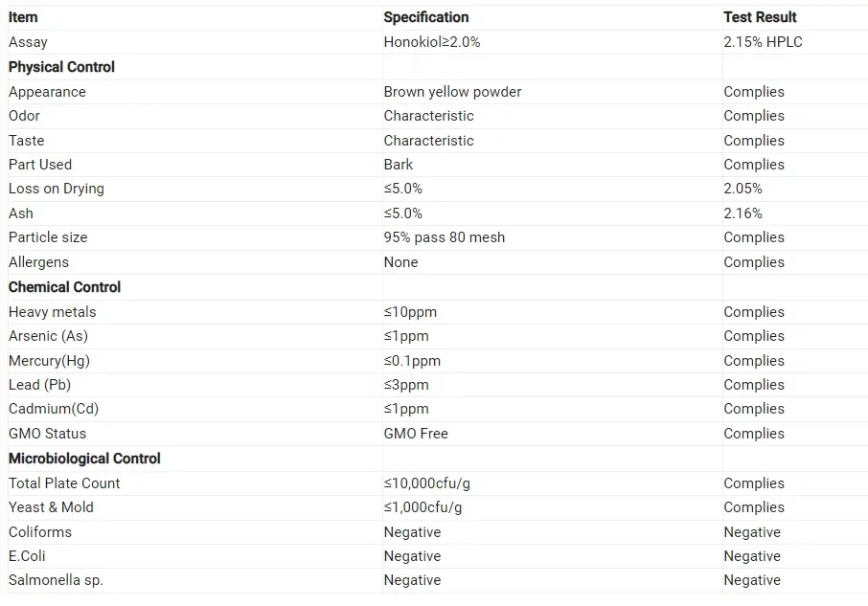Click the "95% pass 80 mesh" cell

click(x=445, y=237)
